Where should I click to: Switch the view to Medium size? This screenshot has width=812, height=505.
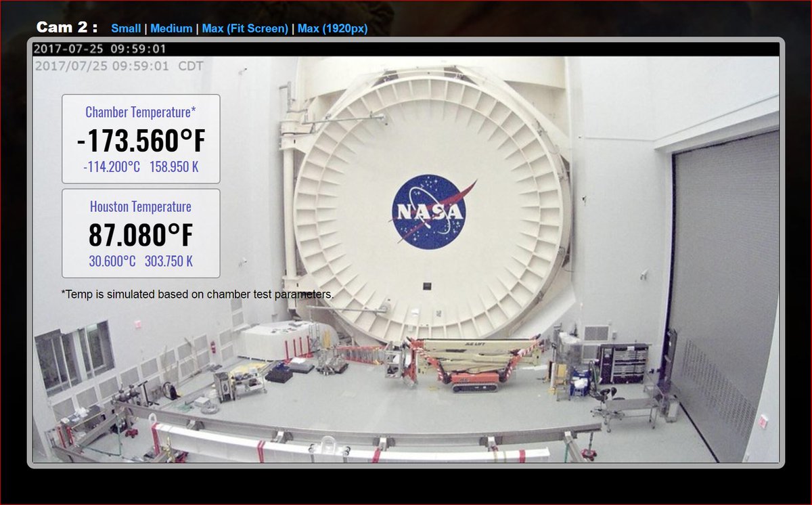tap(172, 28)
